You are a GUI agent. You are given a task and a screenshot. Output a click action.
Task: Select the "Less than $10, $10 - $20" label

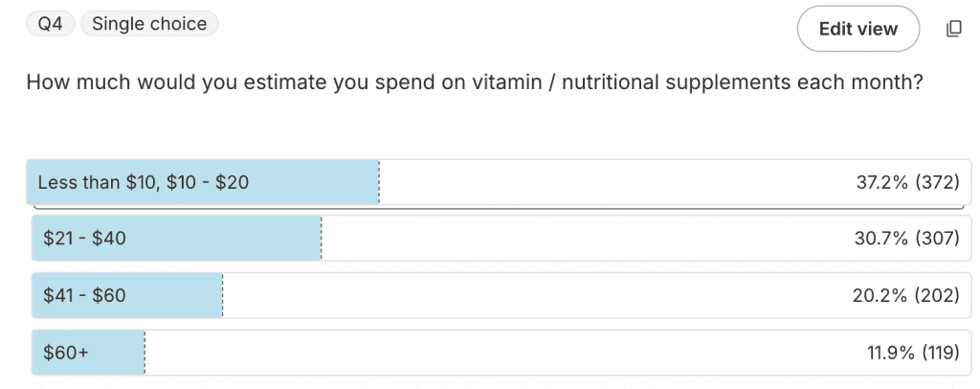144,182
